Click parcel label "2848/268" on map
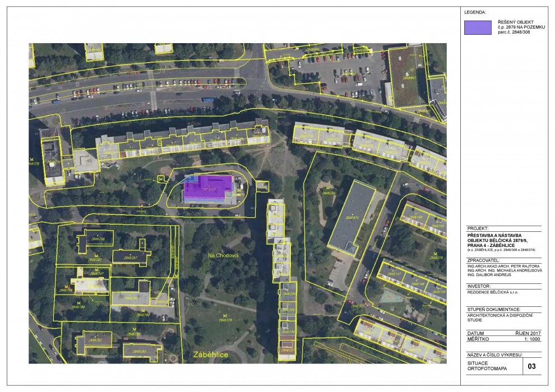Viewport: 555px width, 392px height. click(98, 239)
